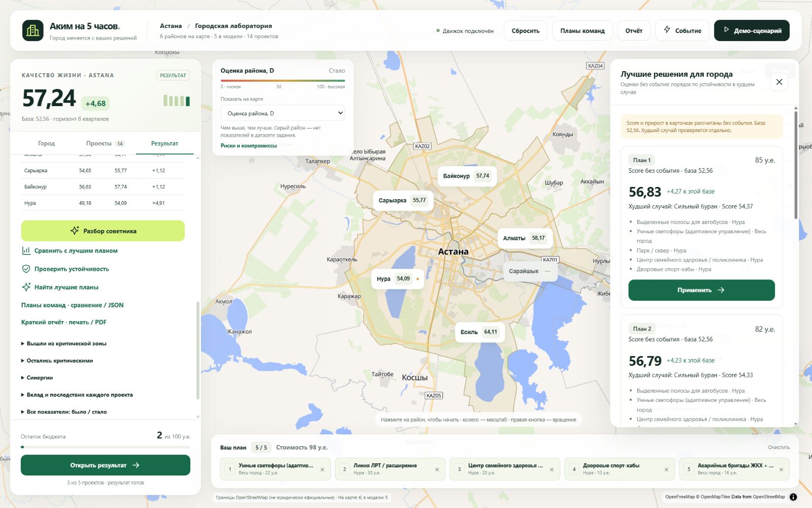Click the shield icon beside Проверить устойчивость
The image size is (812, 508).
(26, 269)
